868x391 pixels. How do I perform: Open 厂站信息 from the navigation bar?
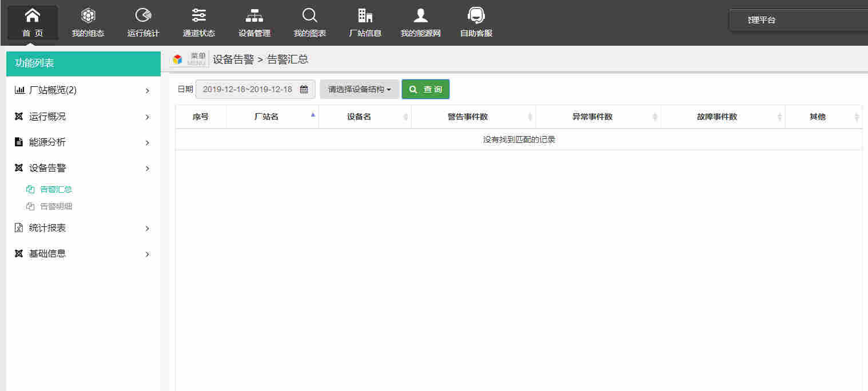click(x=365, y=22)
